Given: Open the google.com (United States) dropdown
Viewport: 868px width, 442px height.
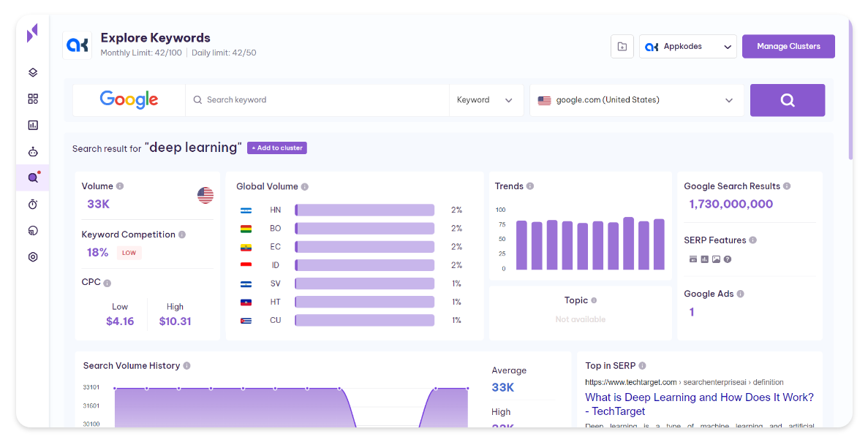Looking at the screenshot, I should pos(637,100).
